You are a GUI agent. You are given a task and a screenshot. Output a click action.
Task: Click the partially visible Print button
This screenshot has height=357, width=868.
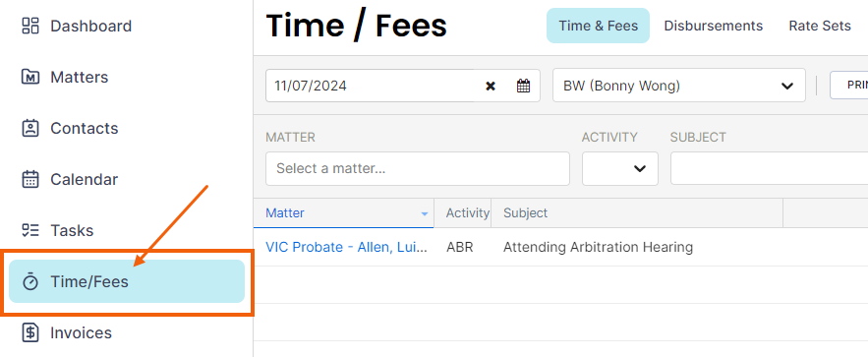(x=848, y=86)
